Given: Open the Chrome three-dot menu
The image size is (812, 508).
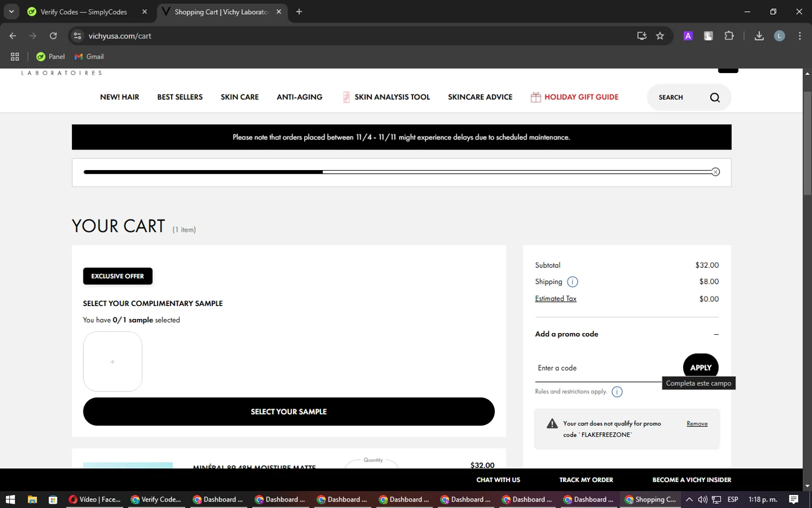Looking at the screenshot, I should [x=800, y=36].
